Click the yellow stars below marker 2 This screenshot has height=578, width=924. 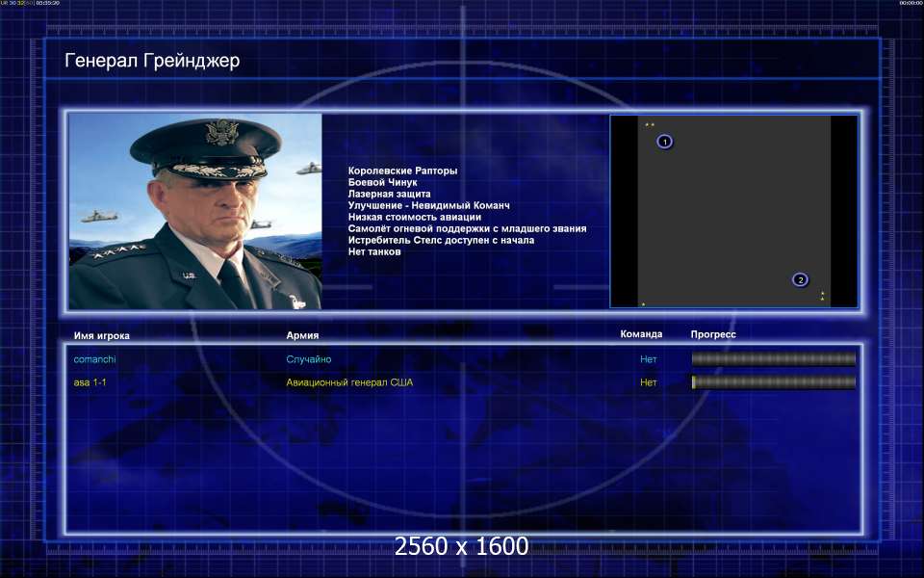pyautogui.click(x=822, y=296)
